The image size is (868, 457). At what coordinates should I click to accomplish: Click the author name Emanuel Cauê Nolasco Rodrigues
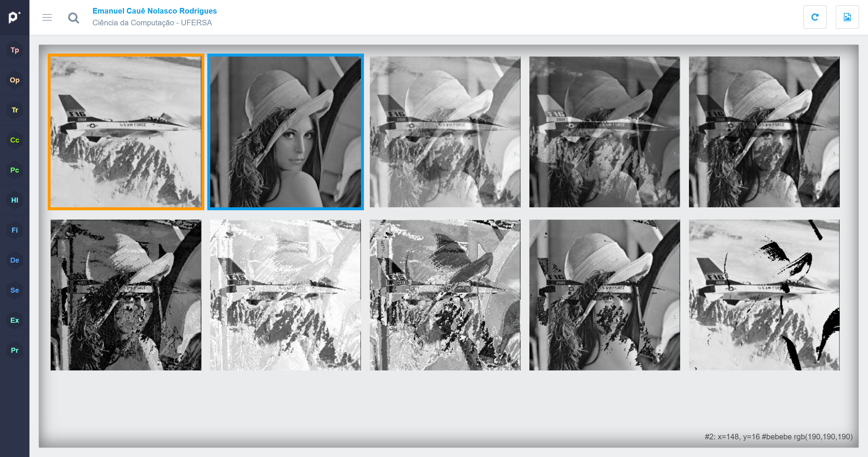click(x=155, y=11)
